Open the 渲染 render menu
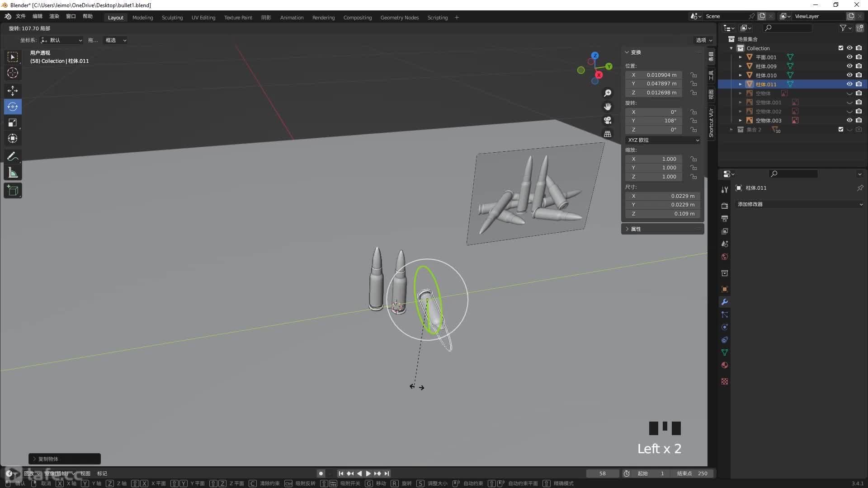Screen dimensions: 868x488 pyautogui.click(x=54, y=16)
